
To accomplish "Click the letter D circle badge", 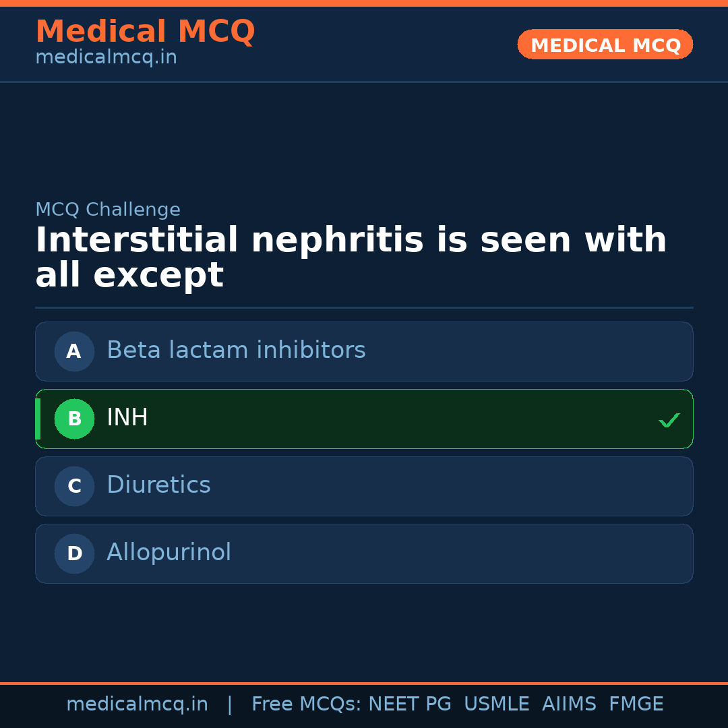I will pos(74,553).
